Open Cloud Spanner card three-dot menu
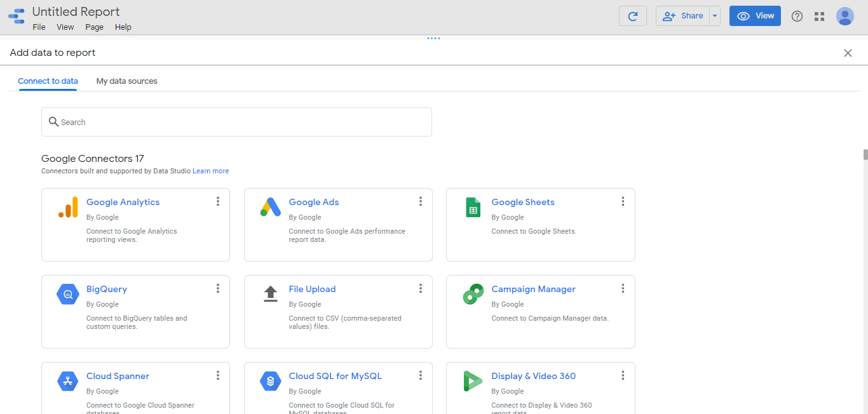868x414 pixels. (218, 375)
